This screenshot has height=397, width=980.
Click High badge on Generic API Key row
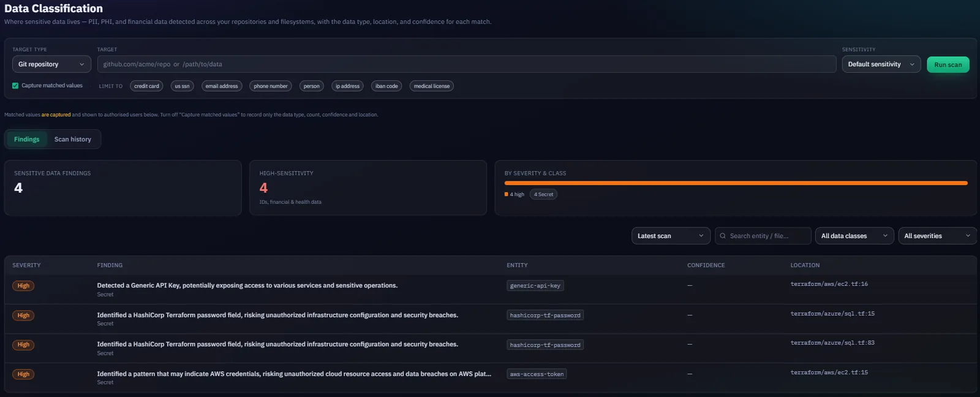point(23,285)
